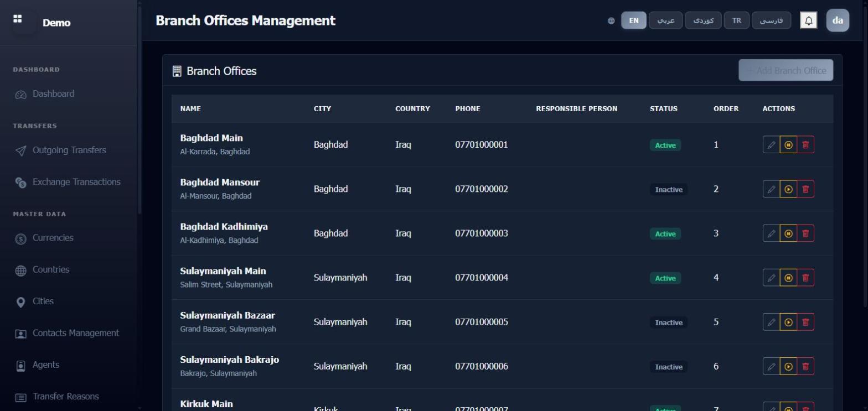Activate Sulaymaniyah Bazaar branch with play icon
868x411 pixels.
tap(788, 322)
